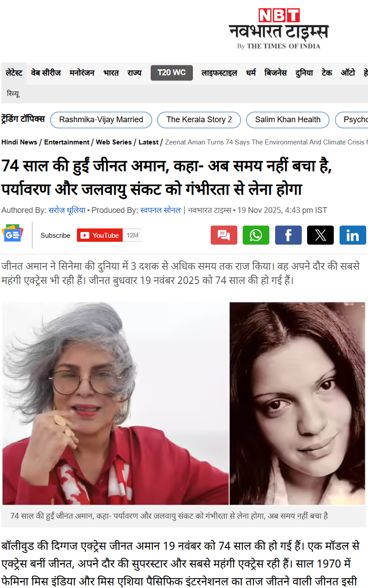Share the article on Facebook
The image size is (368, 588).
tap(288, 235)
